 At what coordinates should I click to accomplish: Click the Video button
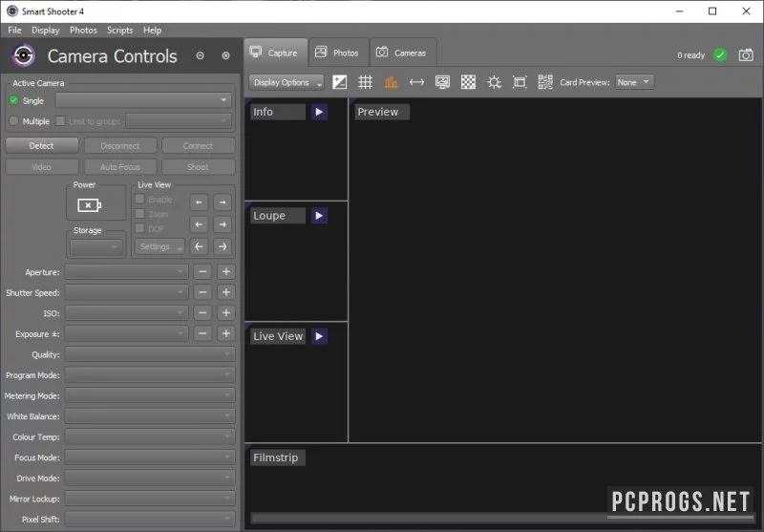41,166
